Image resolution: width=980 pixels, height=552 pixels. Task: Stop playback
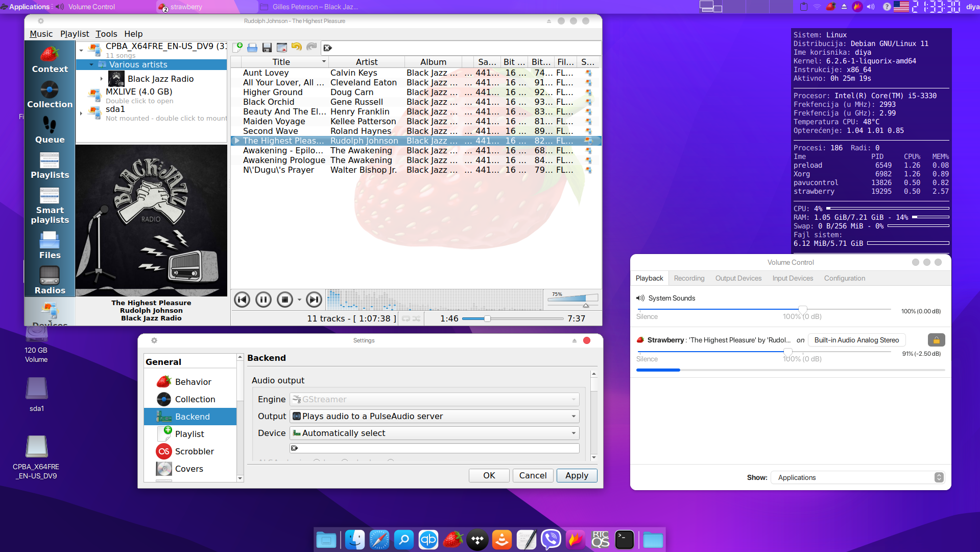[x=285, y=300]
